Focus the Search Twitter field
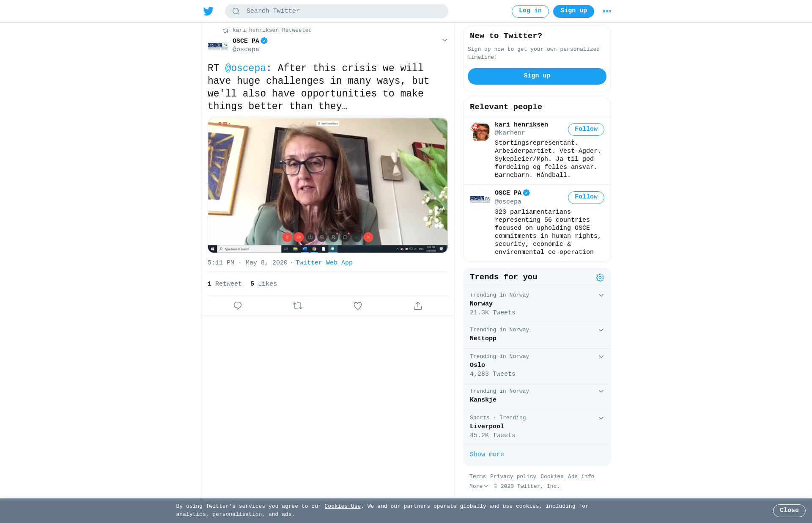This screenshot has height=523, width=812. click(x=337, y=11)
